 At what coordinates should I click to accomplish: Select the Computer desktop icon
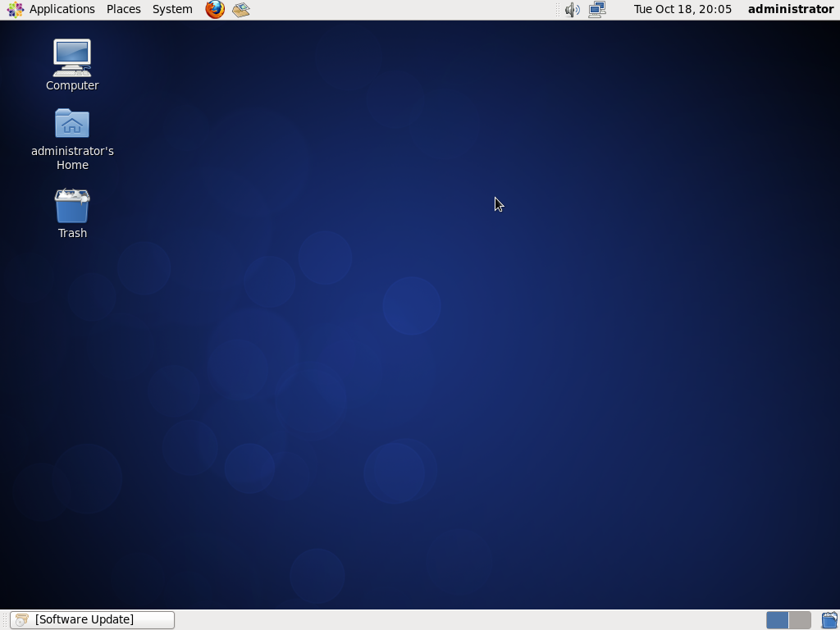[72, 58]
